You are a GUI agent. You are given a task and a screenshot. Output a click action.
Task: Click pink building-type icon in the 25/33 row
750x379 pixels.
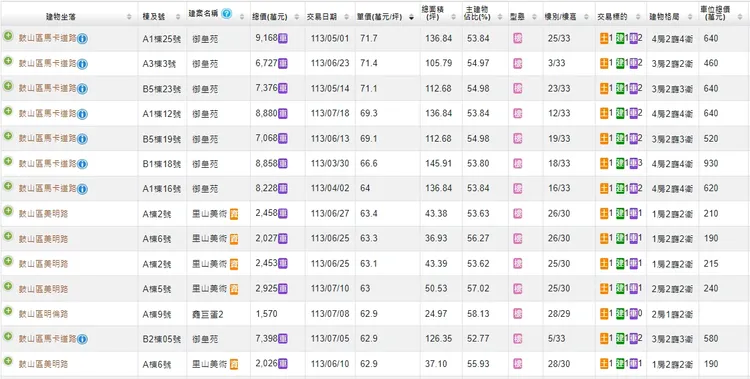click(x=518, y=38)
